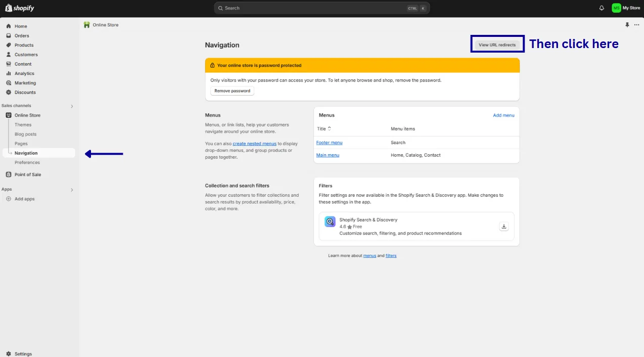Expand the Sales channels chevron
Image resolution: width=644 pixels, height=357 pixels.
tap(72, 106)
